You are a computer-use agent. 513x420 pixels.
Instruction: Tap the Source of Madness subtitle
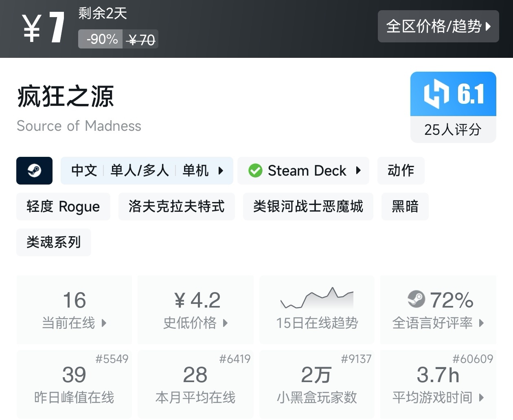point(79,126)
